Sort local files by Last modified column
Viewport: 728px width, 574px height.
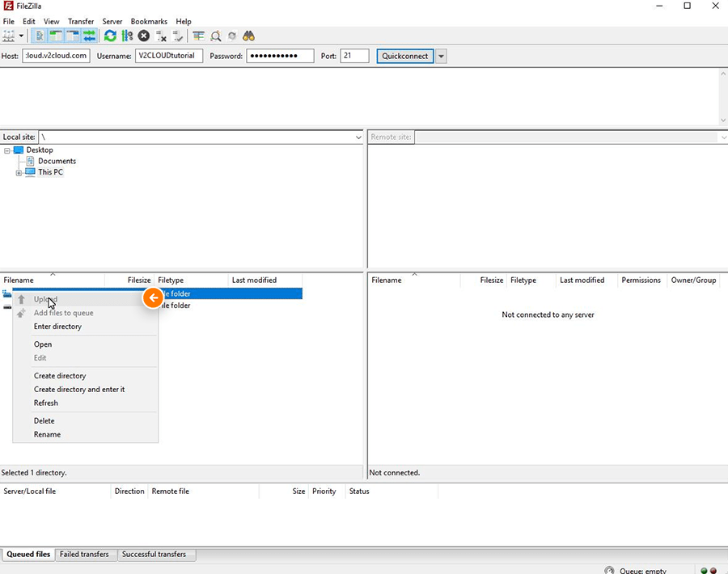pos(265,281)
